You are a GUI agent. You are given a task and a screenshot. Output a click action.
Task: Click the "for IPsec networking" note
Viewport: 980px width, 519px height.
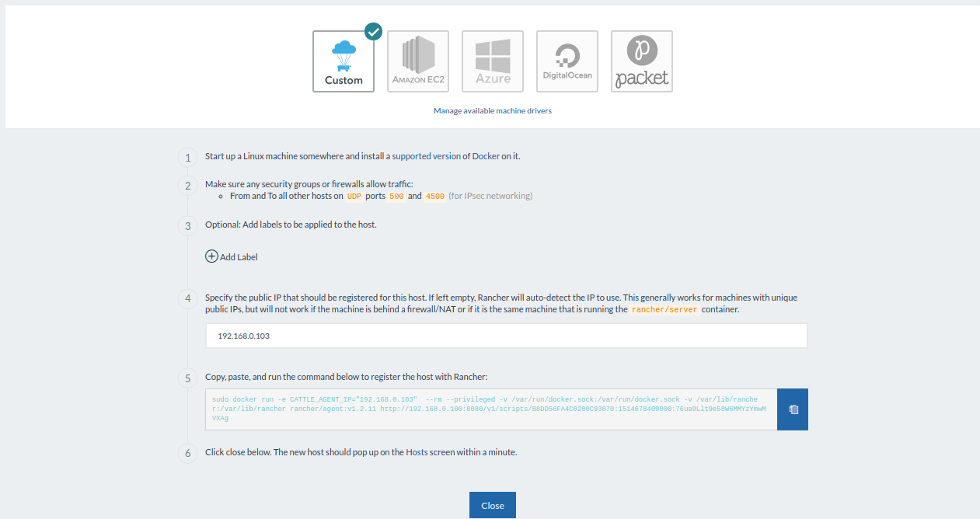[490, 197]
